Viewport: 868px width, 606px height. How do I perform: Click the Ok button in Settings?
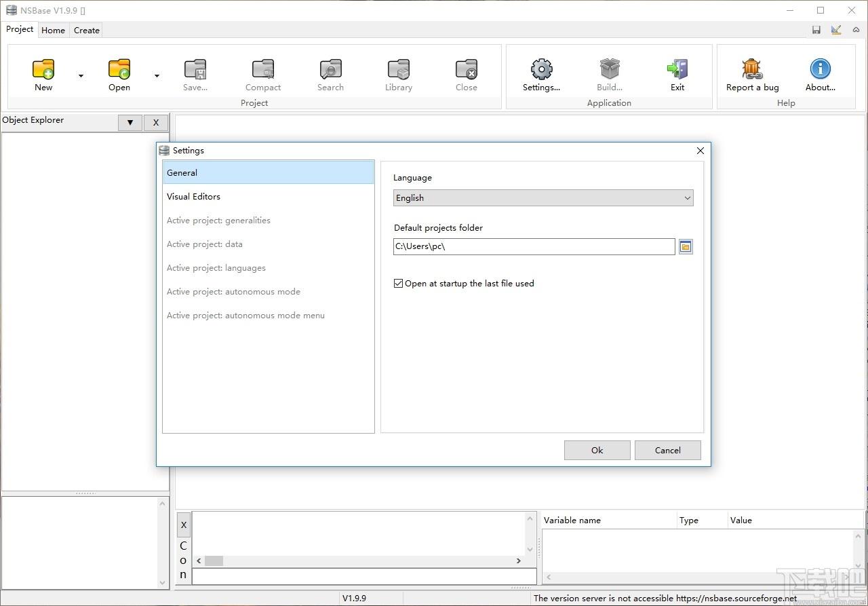pos(597,450)
